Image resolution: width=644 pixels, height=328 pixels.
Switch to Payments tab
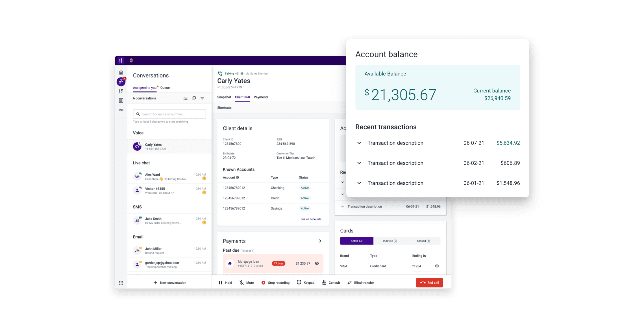tap(261, 97)
